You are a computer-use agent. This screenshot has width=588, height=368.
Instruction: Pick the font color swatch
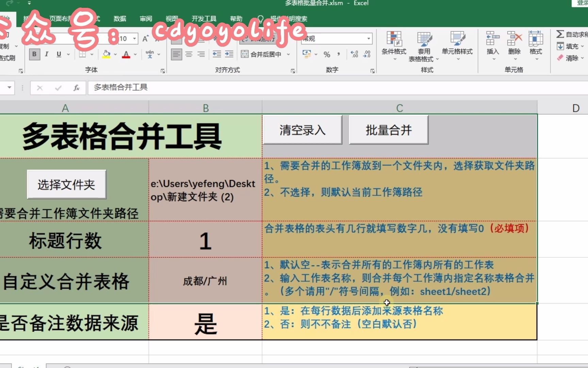point(126,54)
